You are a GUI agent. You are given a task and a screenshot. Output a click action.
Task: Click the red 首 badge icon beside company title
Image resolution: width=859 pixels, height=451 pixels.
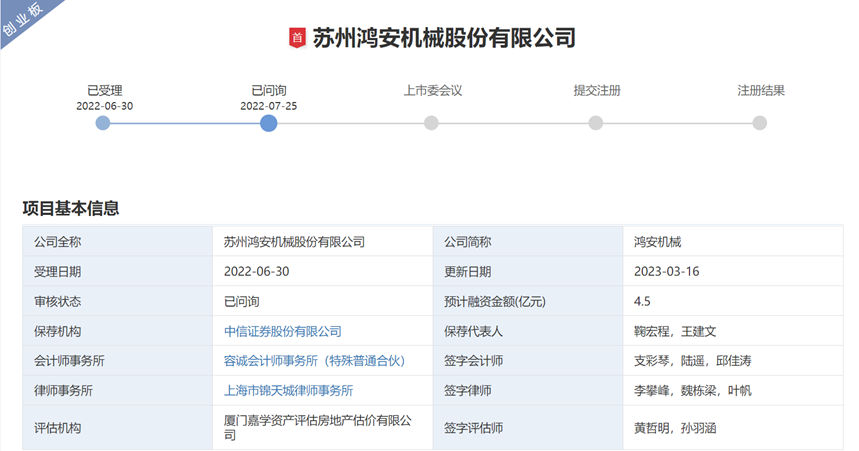click(297, 38)
